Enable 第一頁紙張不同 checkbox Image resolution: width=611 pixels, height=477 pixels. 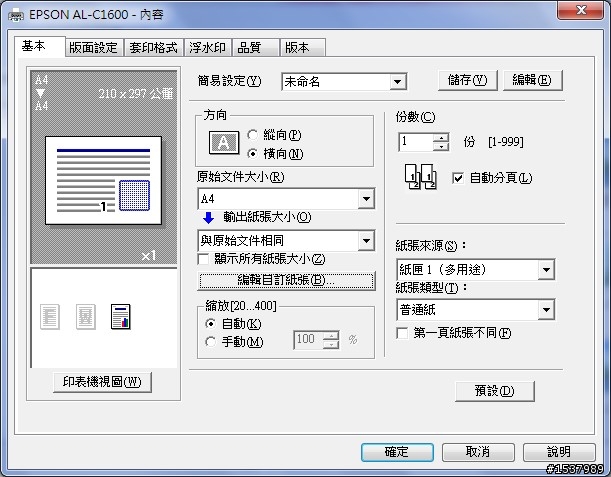click(x=402, y=333)
